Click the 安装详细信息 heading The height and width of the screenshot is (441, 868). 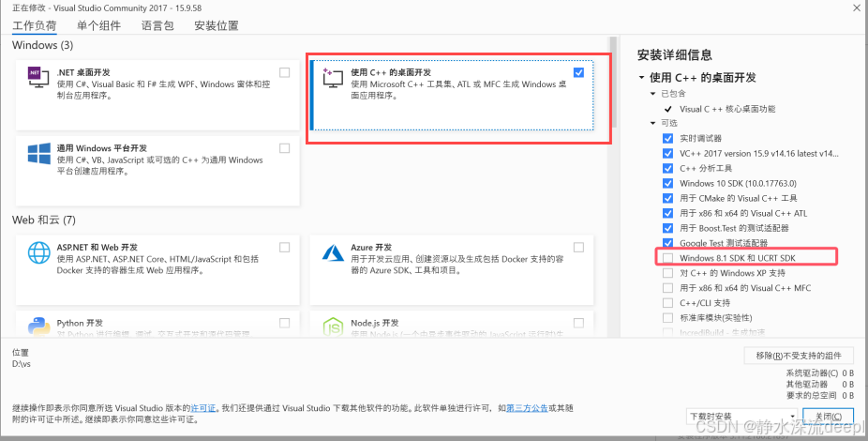(675, 54)
